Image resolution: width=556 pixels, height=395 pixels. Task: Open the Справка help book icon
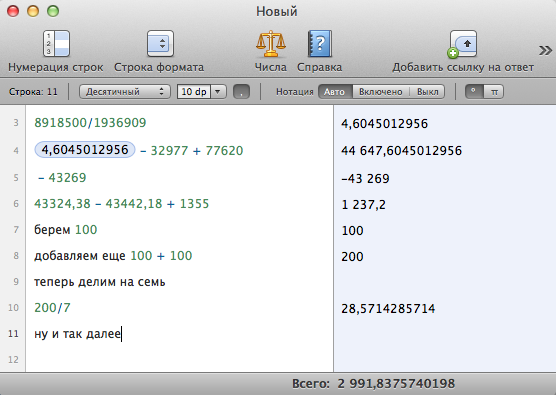pyautogui.click(x=319, y=44)
